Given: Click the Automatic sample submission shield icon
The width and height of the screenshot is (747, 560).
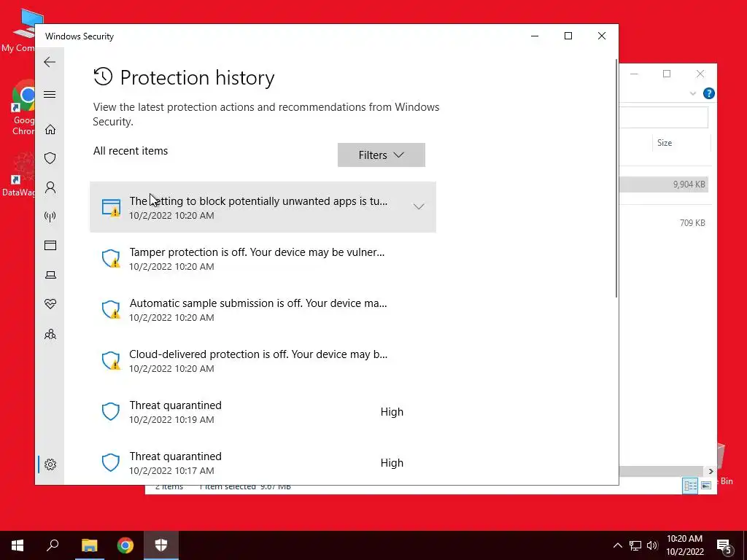Looking at the screenshot, I should click(x=111, y=309).
